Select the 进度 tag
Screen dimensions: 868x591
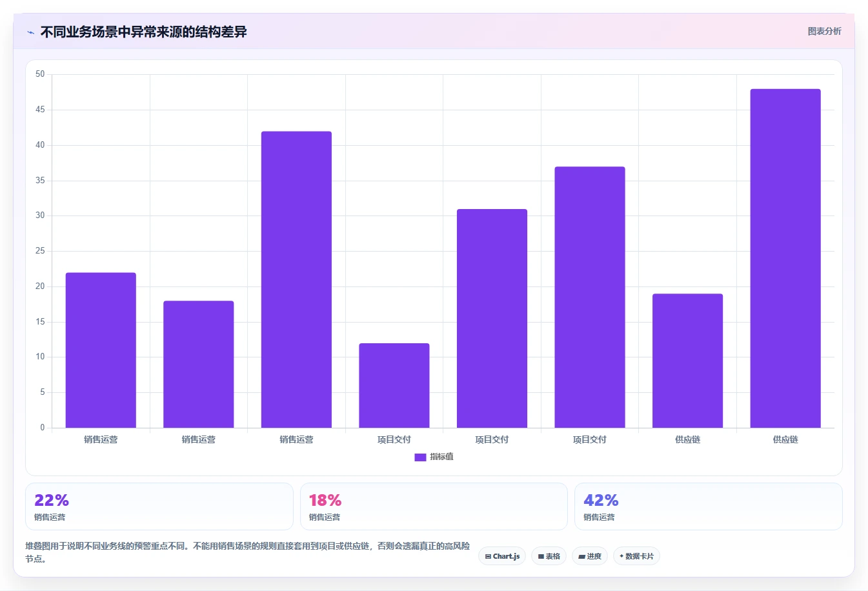point(590,556)
